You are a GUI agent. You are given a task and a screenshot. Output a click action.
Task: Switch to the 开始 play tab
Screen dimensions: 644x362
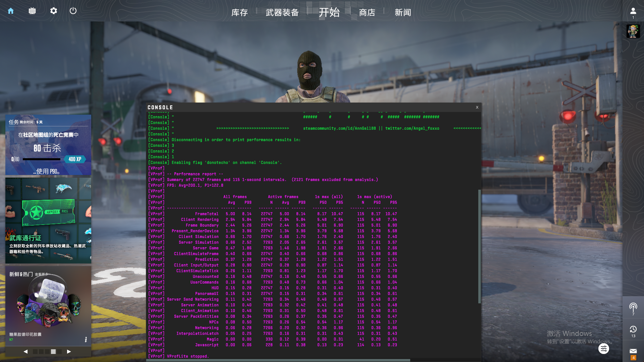329,12
